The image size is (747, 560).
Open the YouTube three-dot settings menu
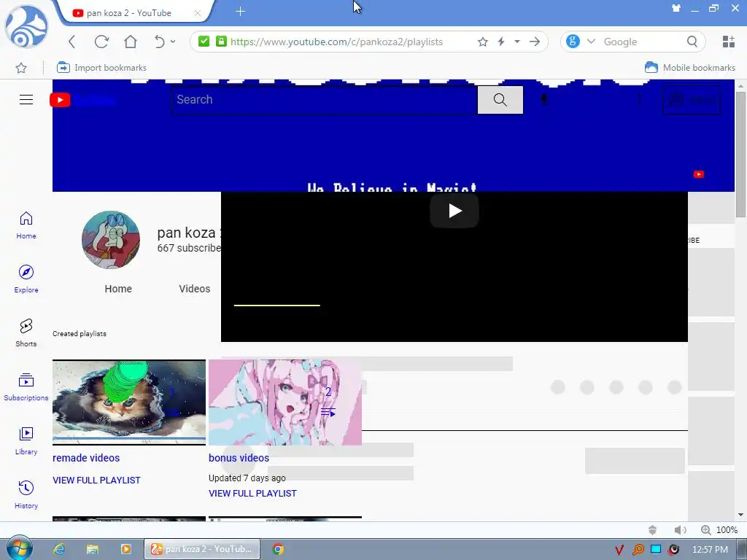coord(639,99)
